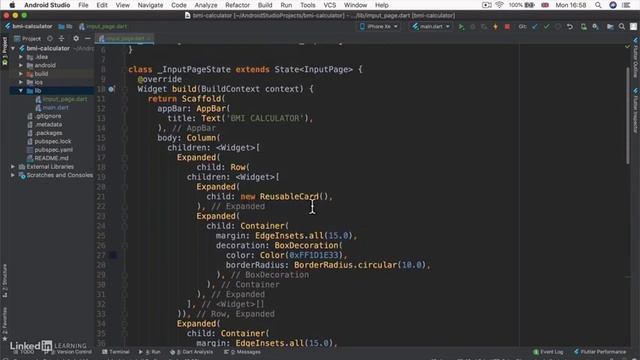The width and height of the screenshot is (640, 360).
Task: Open Flutter Performance panel
Action: pos(600,352)
